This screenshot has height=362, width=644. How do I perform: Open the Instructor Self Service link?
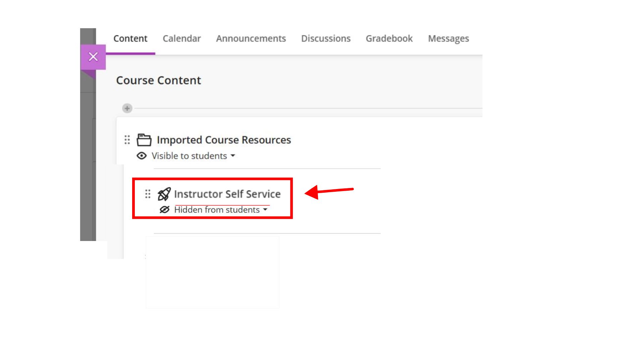point(227,194)
